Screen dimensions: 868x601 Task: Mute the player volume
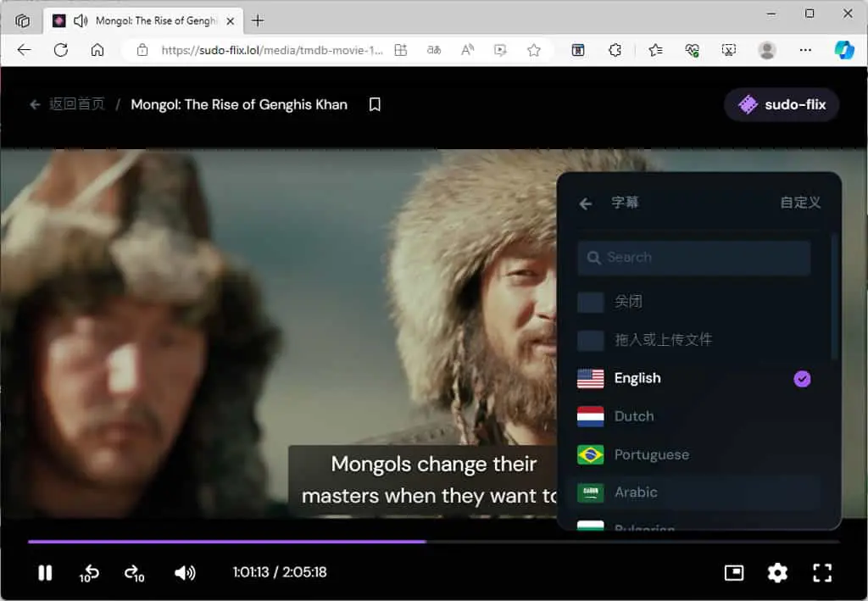[185, 573]
